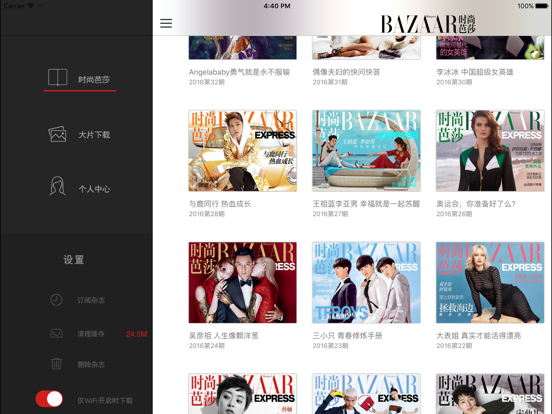Tap the trash icon beside 删除杂志
Viewport: 552px width, 414px height.
click(56, 364)
